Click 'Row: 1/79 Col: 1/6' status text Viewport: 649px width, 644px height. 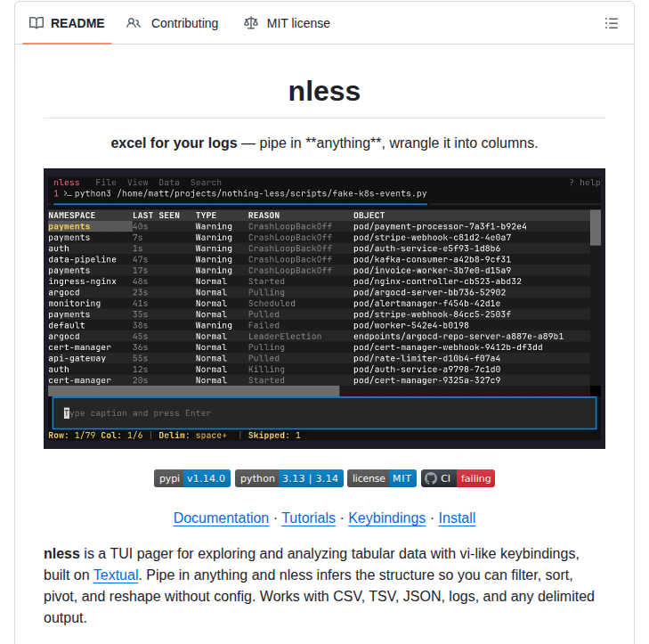tap(95, 436)
